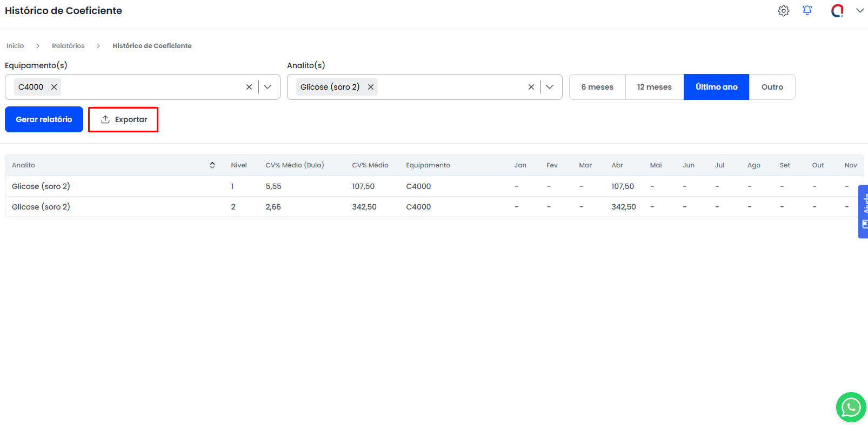This screenshot has width=868, height=425.
Task: Open the notifications bell
Action: click(807, 11)
